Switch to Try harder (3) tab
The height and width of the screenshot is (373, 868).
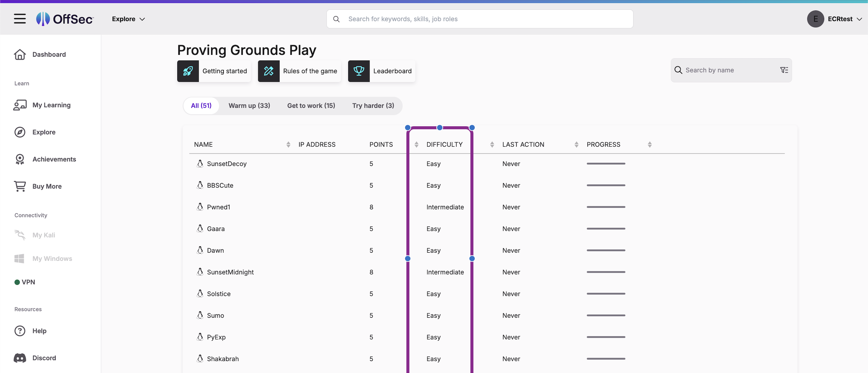tap(373, 106)
